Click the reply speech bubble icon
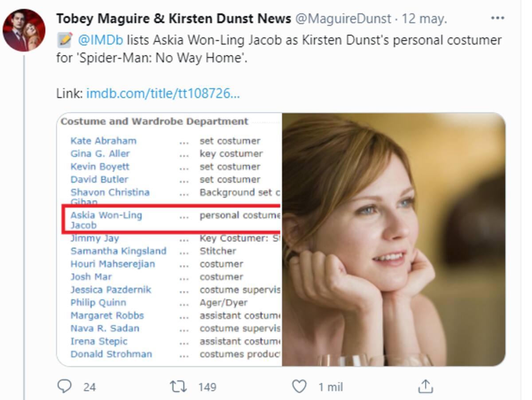This screenshot has width=532, height=400. pyautogui.click(x=65, y=386)
